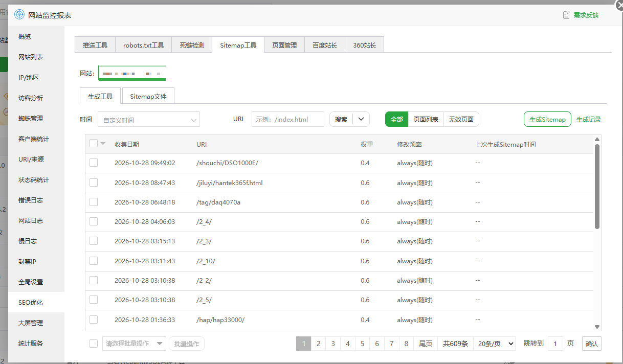Filter by 页面列表
Screen dimensions: 623x364
tap(426, 119)
